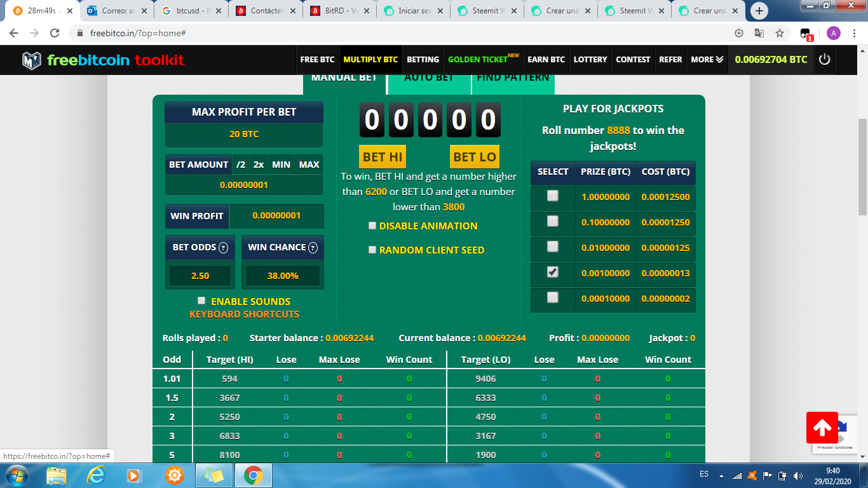This screenshot has width=868, height=488.
Task: Turn on the Enable Sounds checkbox
Action: pyautogui.click(x=201, y=301)
